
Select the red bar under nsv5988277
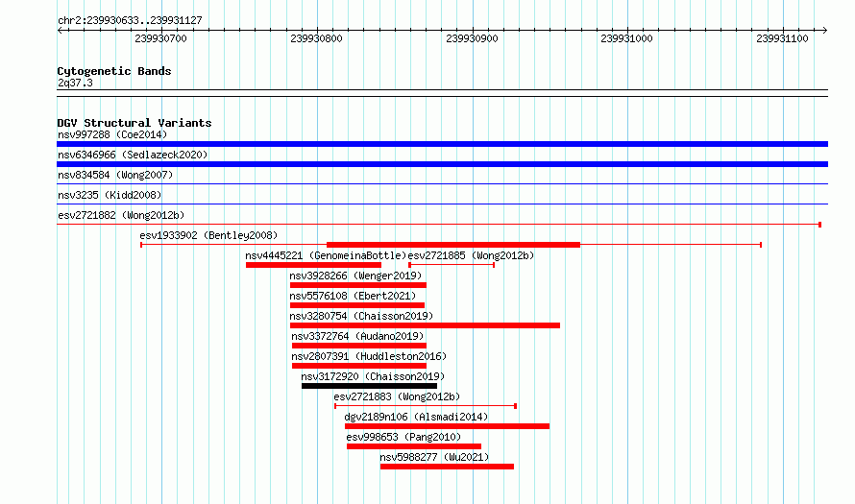[x=447, y=467]
